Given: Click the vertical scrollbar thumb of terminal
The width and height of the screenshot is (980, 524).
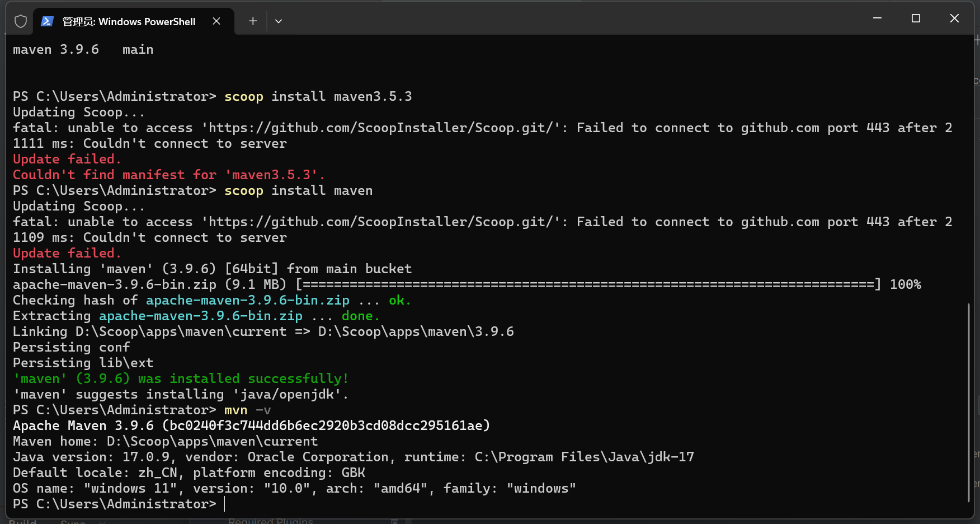Looking at the screenshot, I should (968, 402).
